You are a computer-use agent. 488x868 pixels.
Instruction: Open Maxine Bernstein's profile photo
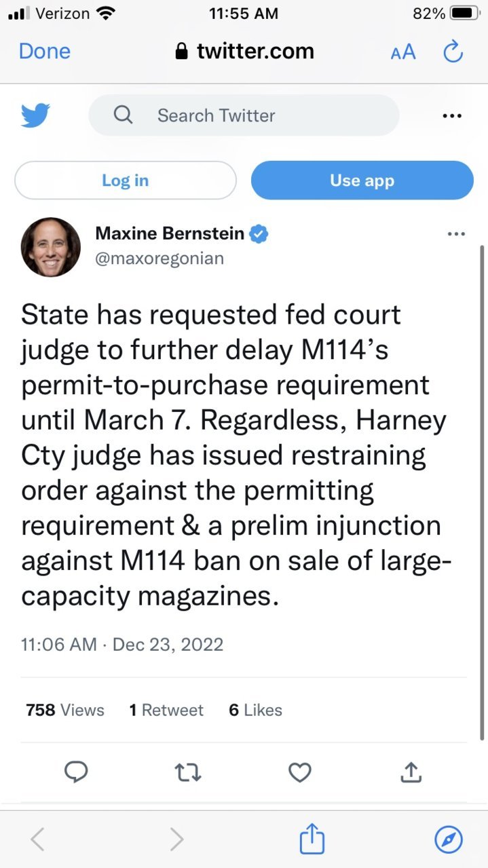[x=51, y=247]
